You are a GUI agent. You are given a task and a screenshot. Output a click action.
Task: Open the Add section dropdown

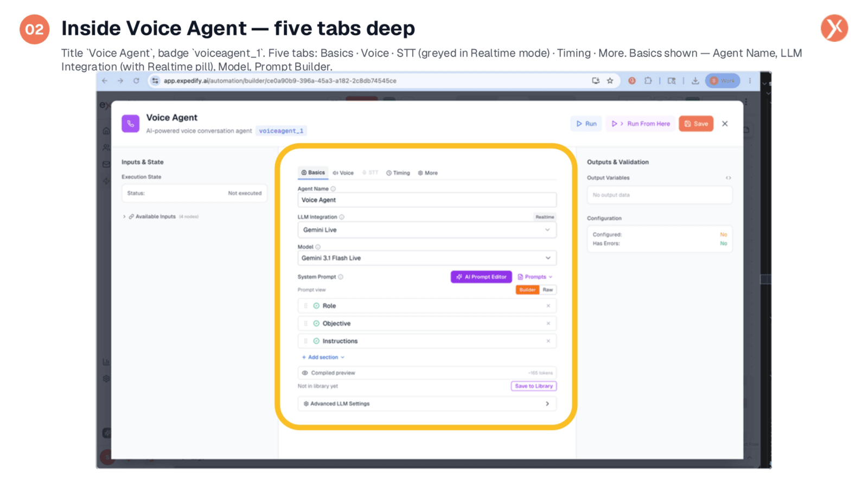pyautogui.click(x=323, y=357)
